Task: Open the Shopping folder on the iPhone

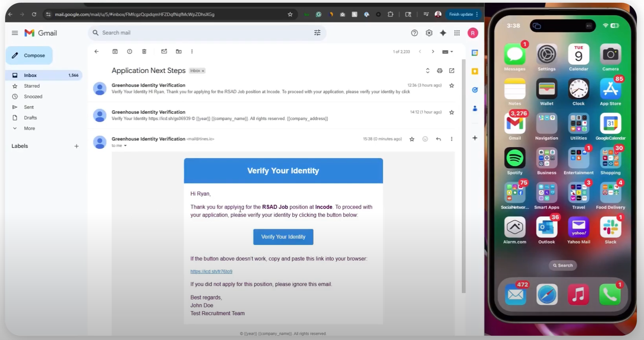Action: (x=610, y=158)
